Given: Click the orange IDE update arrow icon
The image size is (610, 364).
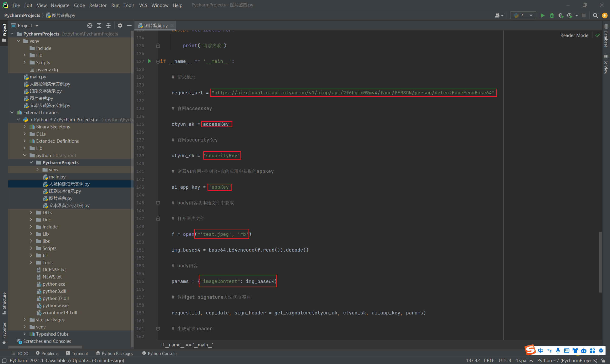Looking at the screenshot, I should coord(605,15).
